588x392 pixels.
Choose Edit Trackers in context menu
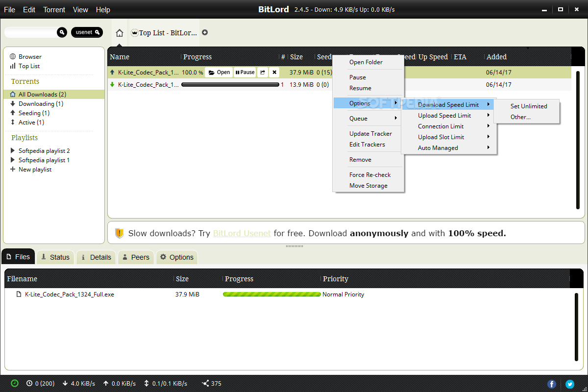coord(368,145)
